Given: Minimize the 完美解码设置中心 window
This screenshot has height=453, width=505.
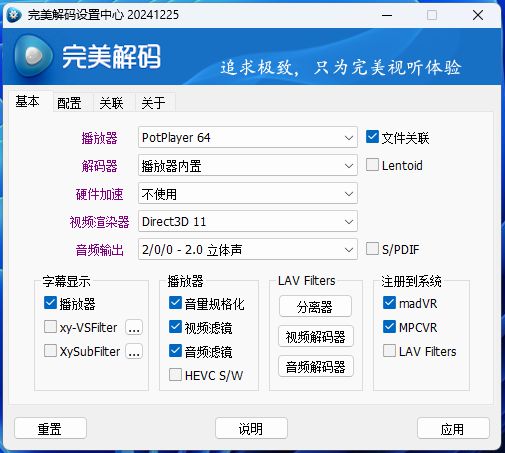Looking at the screenshot, I should pyautogui.click(x=387, y=15).
